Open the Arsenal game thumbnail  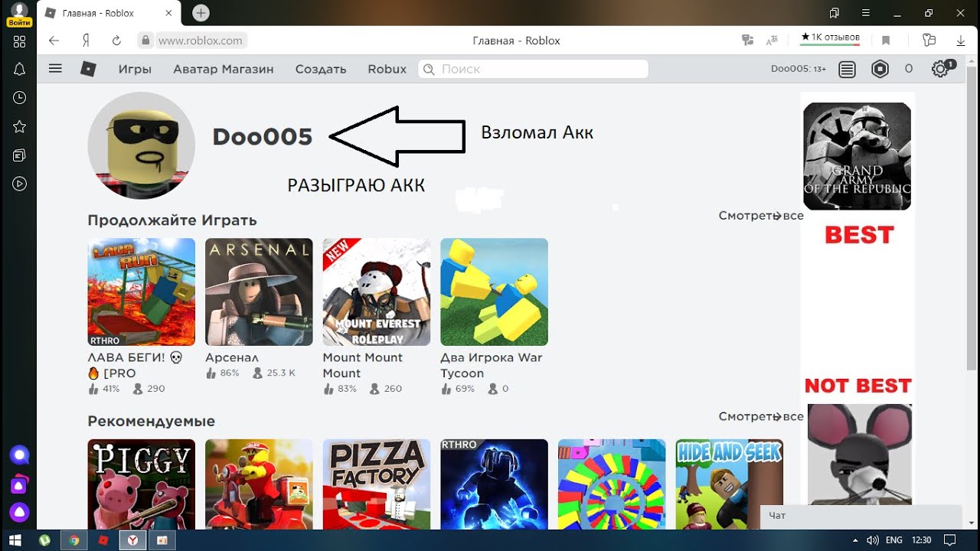tap(259, 292)
